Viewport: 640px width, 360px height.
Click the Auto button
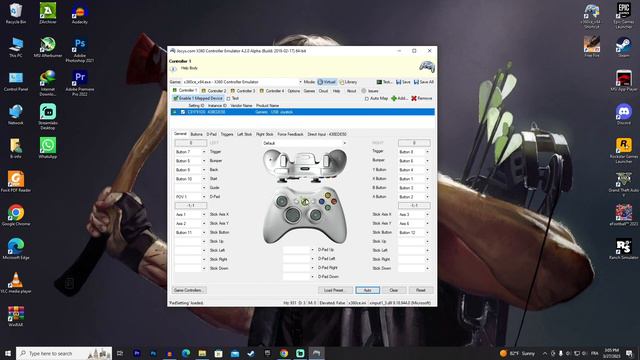[x=367, y=290]
